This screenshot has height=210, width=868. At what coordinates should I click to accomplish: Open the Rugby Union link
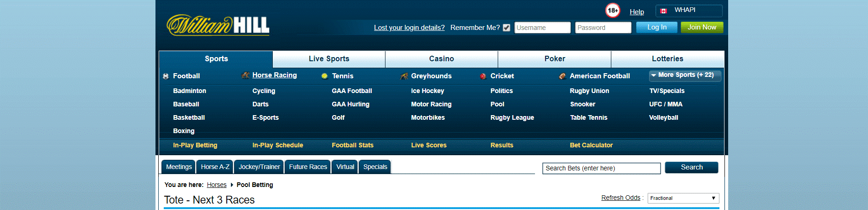point(589,91)
